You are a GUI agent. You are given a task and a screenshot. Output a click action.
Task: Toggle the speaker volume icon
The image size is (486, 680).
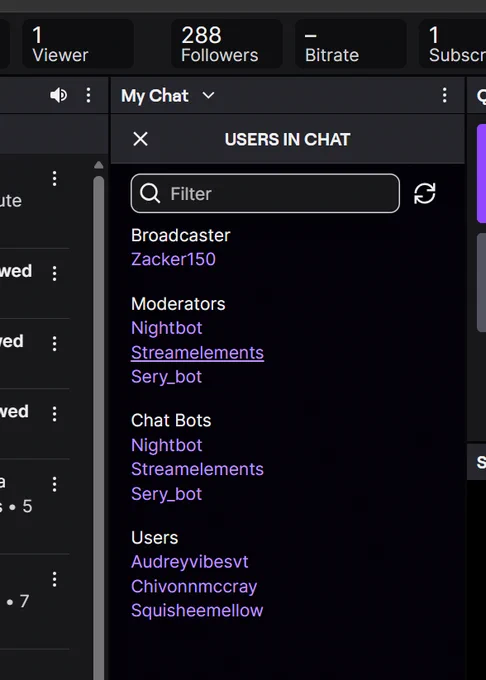(59, 95)
